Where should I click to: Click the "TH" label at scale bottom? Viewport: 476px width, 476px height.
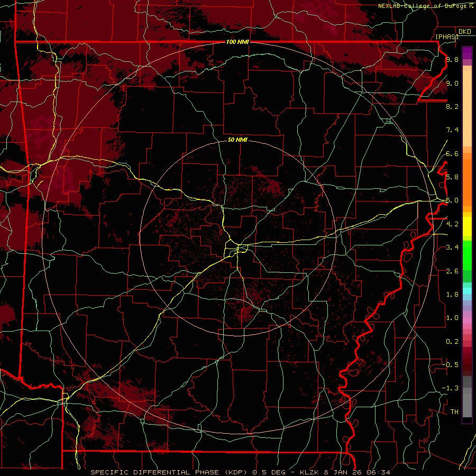click(454, 412)
